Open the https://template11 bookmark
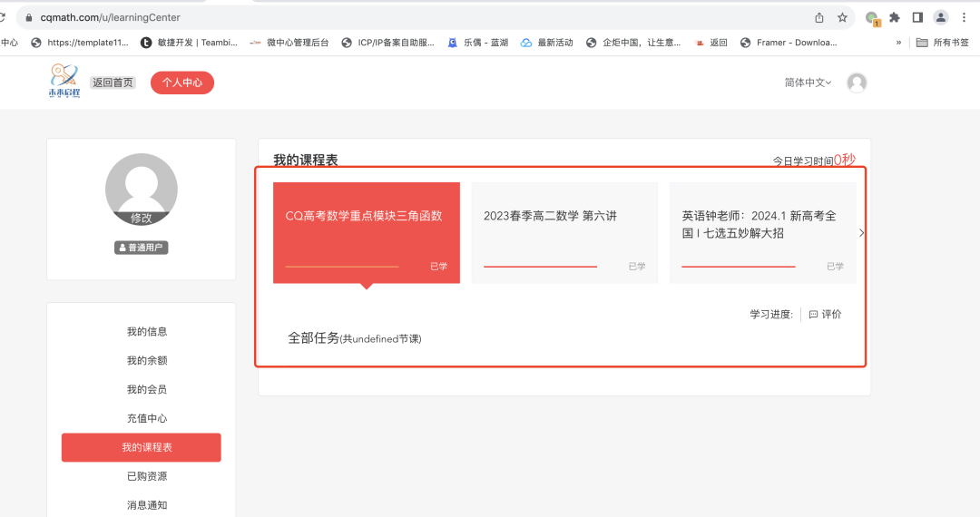Viewport: 980px width, 517px height. 79,43
